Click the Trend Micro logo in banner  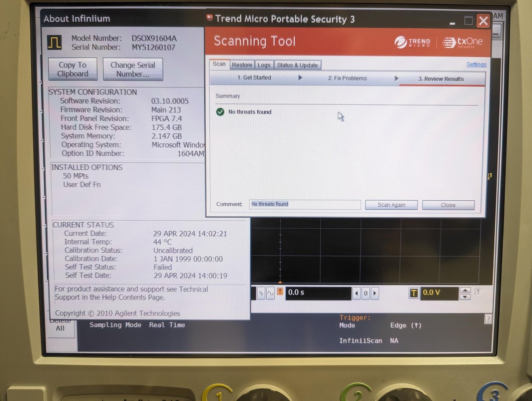[412, 42]
